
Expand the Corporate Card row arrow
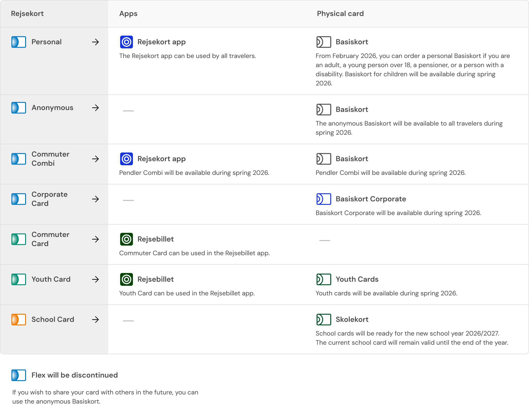(95, 199)
